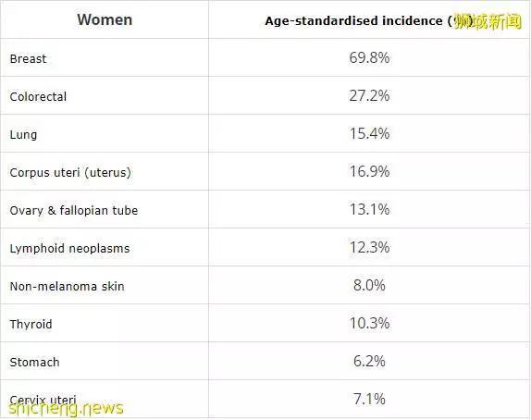Viewport: 531px width, 420px height.
Task: Select the Ovary & fallopian tube label
Action: [74, 210]
